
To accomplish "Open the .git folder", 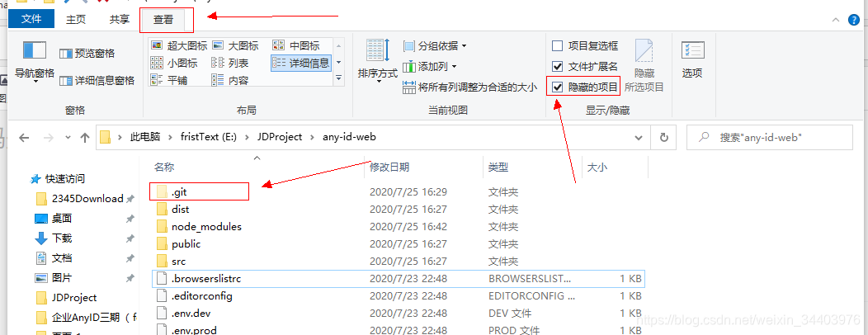I will [180, 191].
